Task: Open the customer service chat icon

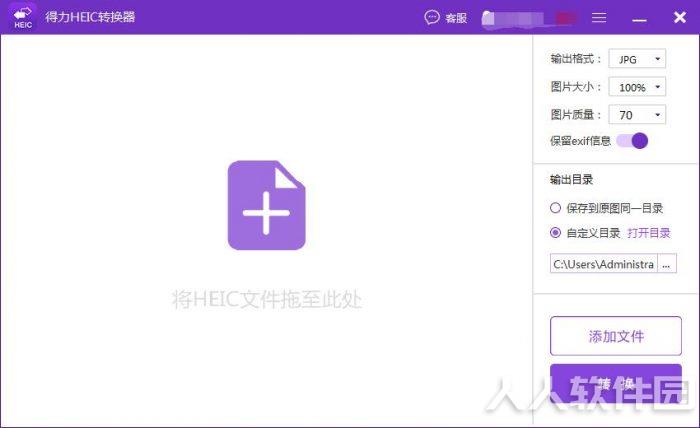Action: pos(432,17)
